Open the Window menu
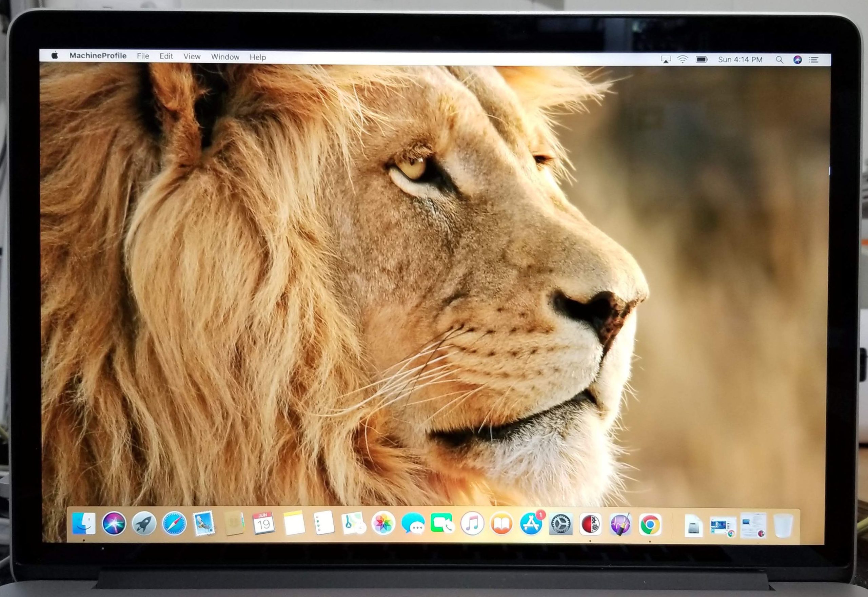 coord(225,57)
